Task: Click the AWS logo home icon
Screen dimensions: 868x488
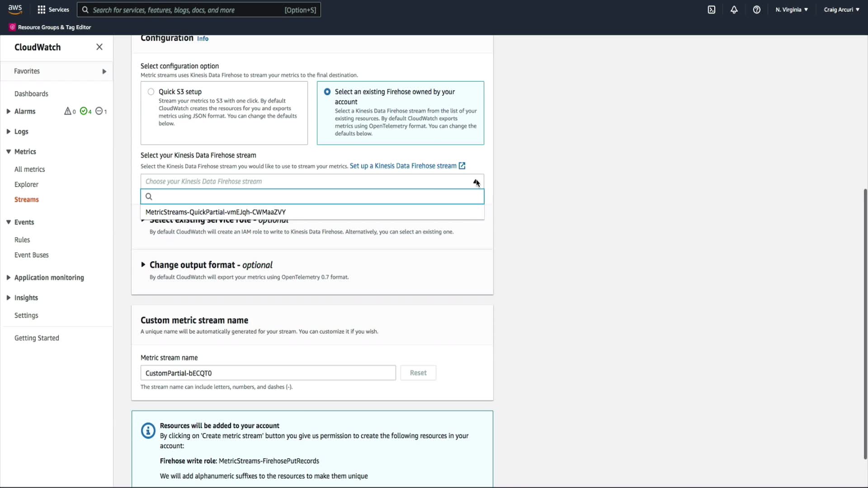Action: pyautogui.click(x=15, y=9)
